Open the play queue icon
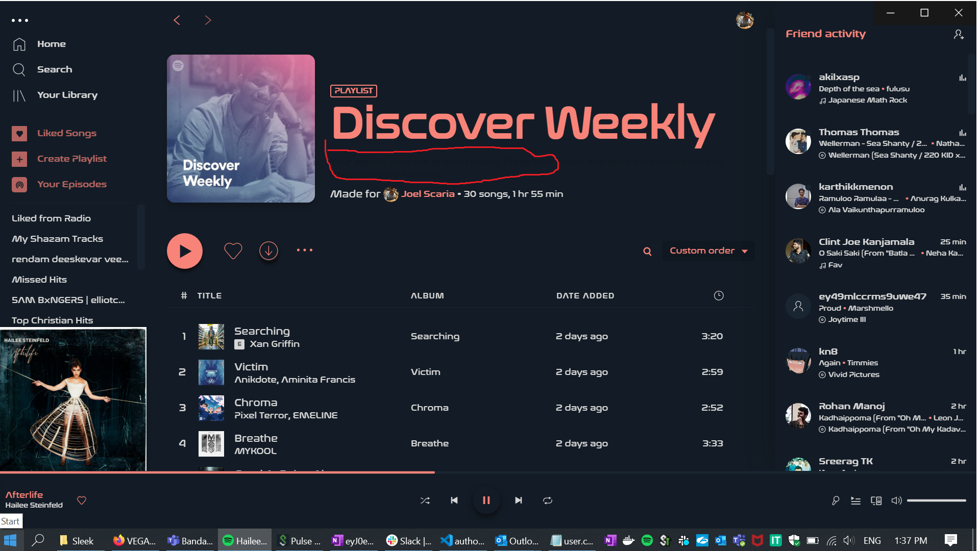Image resolution: width=980 pixels, height=551 pixels. click(856, 500)
